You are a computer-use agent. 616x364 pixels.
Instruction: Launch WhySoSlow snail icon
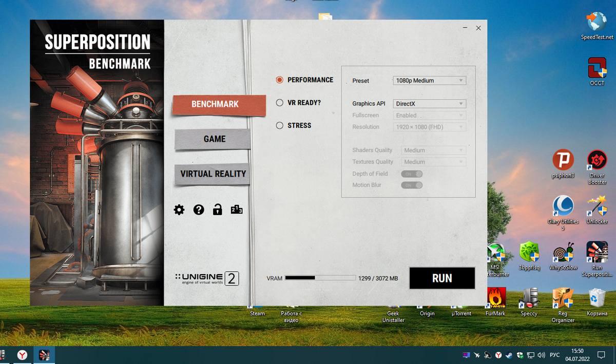pos(563,256)
